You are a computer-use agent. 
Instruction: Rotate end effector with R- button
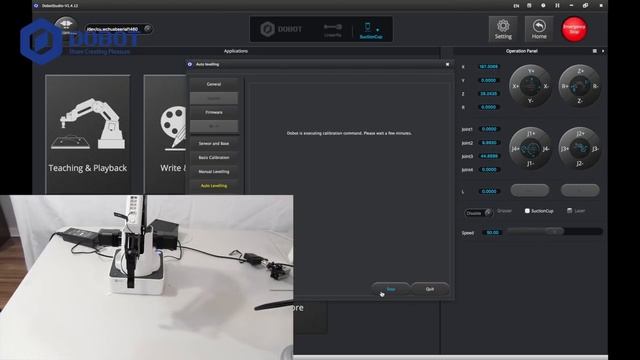click(595, 86)
